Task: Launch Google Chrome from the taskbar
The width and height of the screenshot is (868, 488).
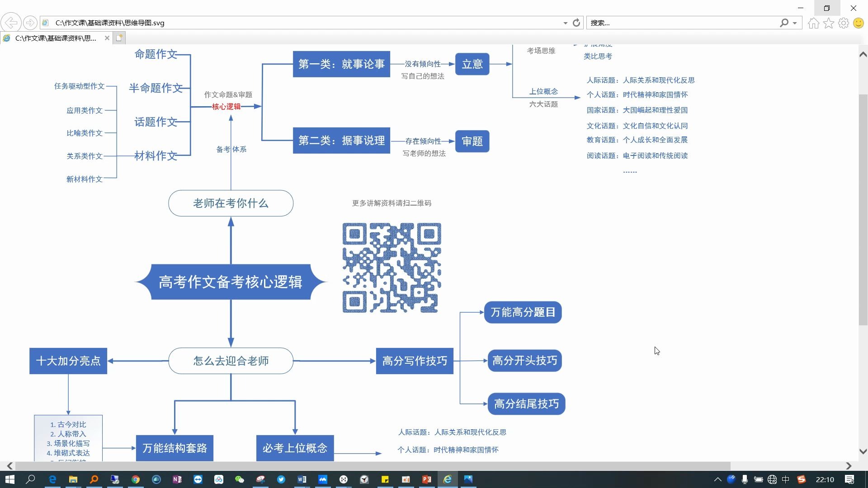Action: [x=136, y=479]
